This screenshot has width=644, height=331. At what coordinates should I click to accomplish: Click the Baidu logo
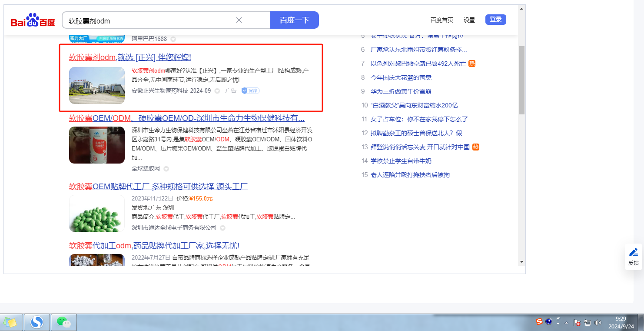(33, 21)
